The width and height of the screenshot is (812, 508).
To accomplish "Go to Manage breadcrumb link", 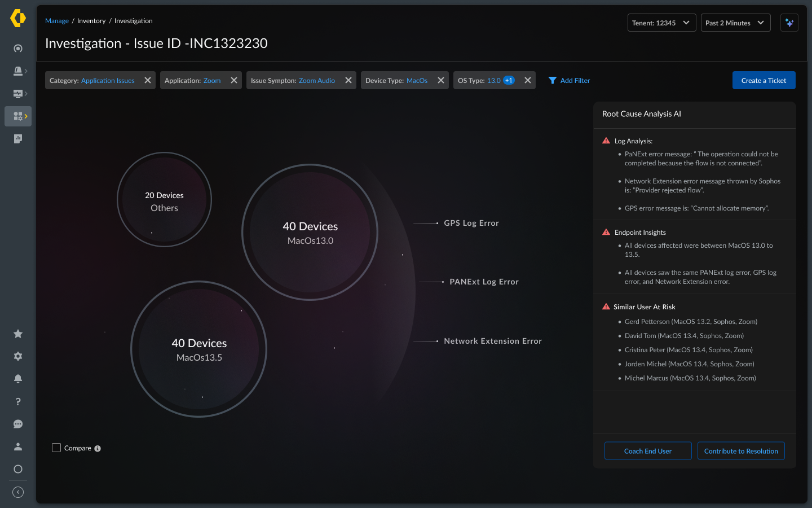I will (57, 21).
